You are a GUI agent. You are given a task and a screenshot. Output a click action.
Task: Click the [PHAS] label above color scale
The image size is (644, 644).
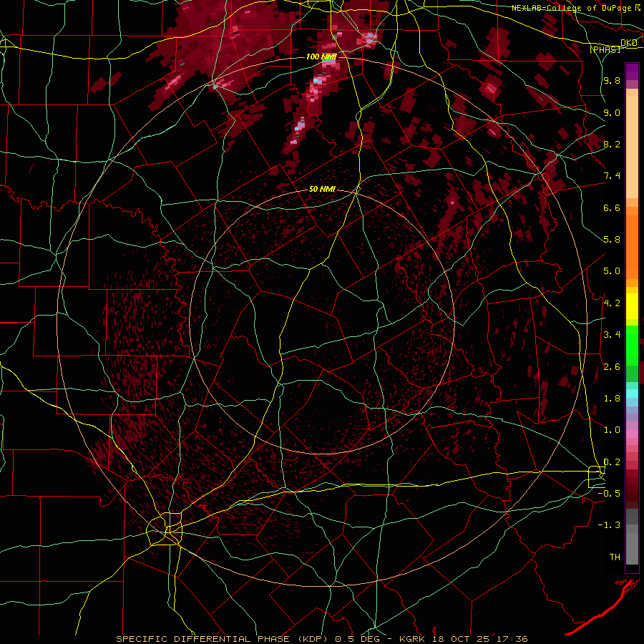point(605,49)
